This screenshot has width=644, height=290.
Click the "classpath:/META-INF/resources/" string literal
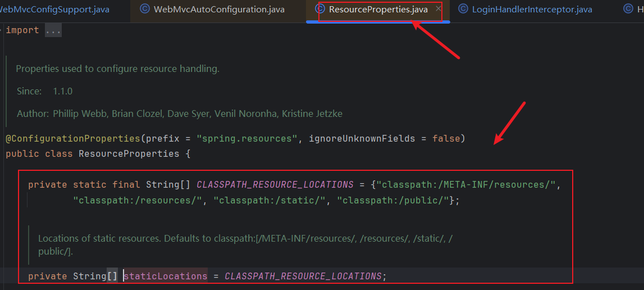466,185
